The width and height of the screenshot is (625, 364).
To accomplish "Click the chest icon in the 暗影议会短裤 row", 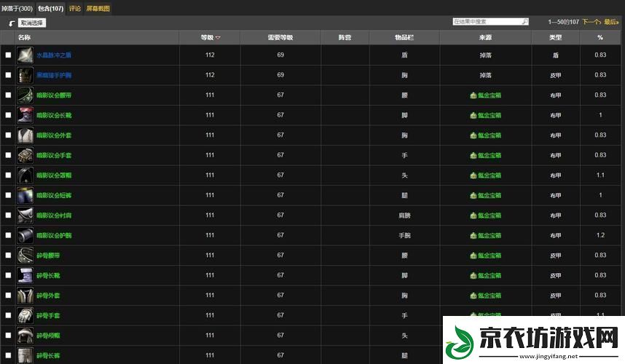I will [473, 196].
